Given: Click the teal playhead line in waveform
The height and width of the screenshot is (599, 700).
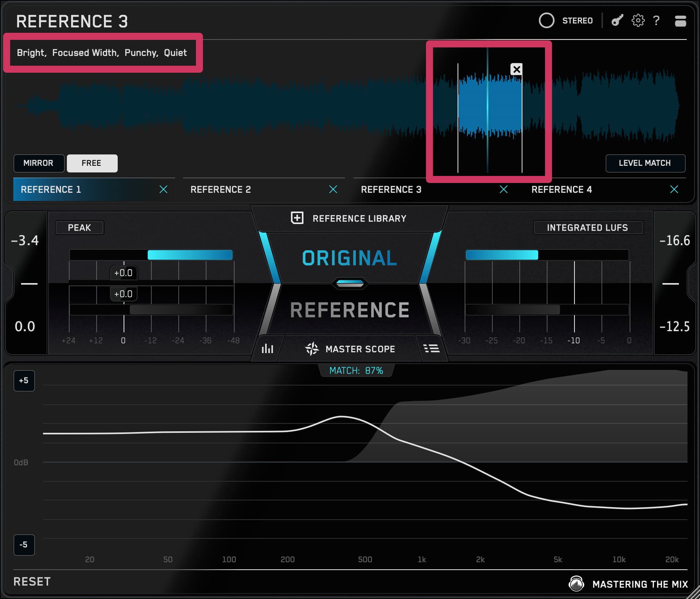Looking at the screenshot, I should (487, 109).
